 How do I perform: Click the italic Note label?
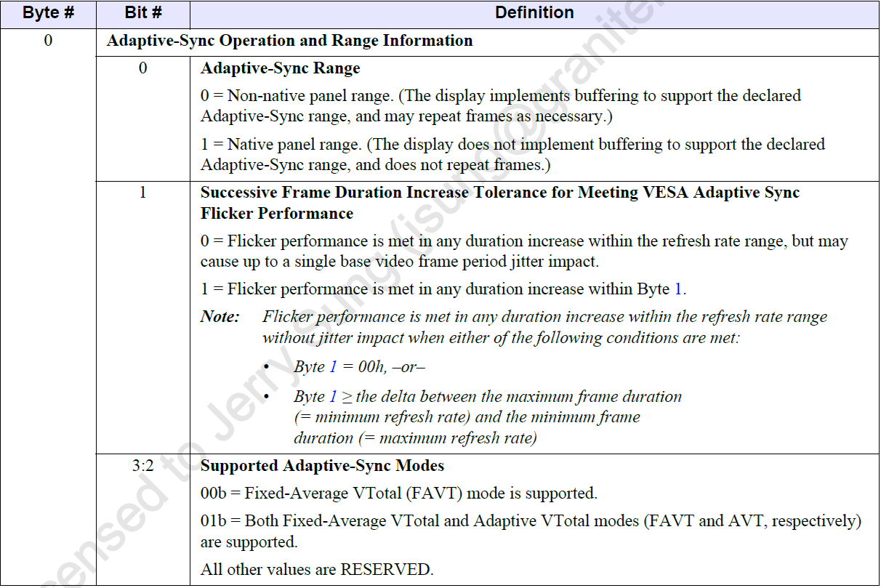click(x=220, y=316)
